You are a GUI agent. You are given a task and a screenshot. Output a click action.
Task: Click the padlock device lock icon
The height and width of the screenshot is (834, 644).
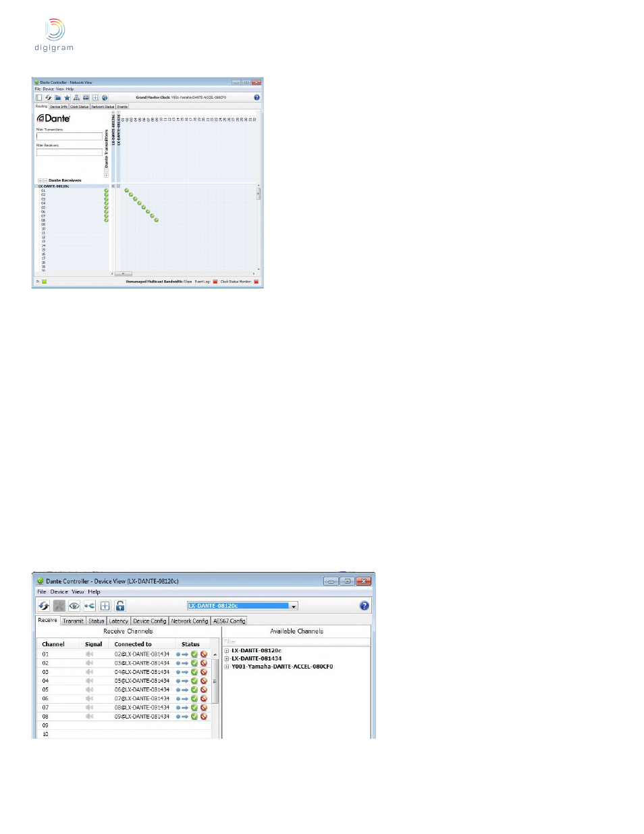[x=120, y=606]
